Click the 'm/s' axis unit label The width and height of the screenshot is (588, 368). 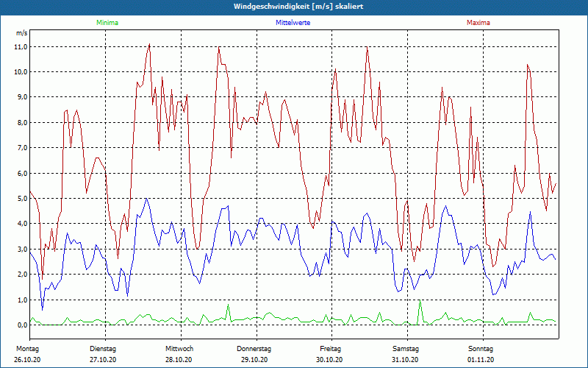(x=22, y=33)
